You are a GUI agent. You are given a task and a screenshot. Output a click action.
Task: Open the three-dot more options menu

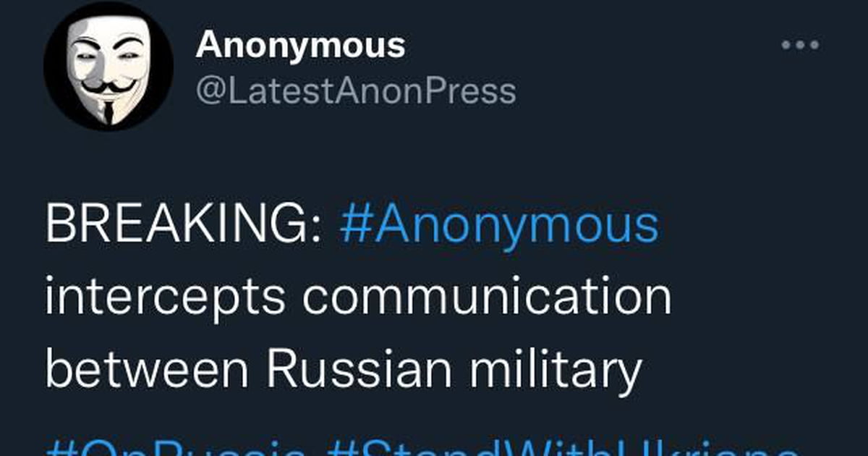pos(801,45)
